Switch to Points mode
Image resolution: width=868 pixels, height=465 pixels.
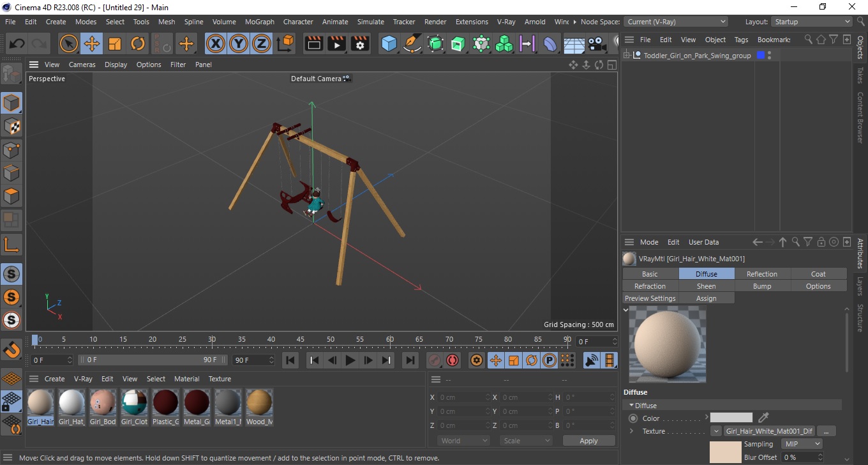(11, 149)
